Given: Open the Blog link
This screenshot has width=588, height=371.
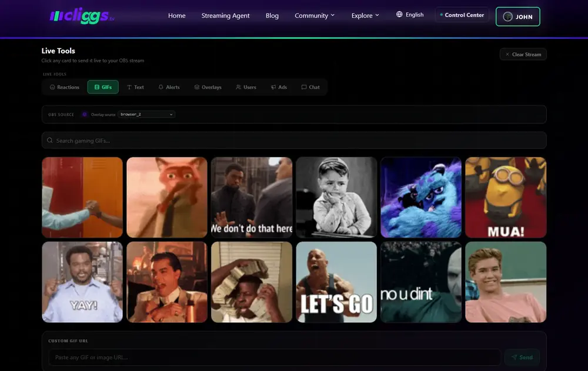Looking at the screenshot, I should (x=272, y=15).
